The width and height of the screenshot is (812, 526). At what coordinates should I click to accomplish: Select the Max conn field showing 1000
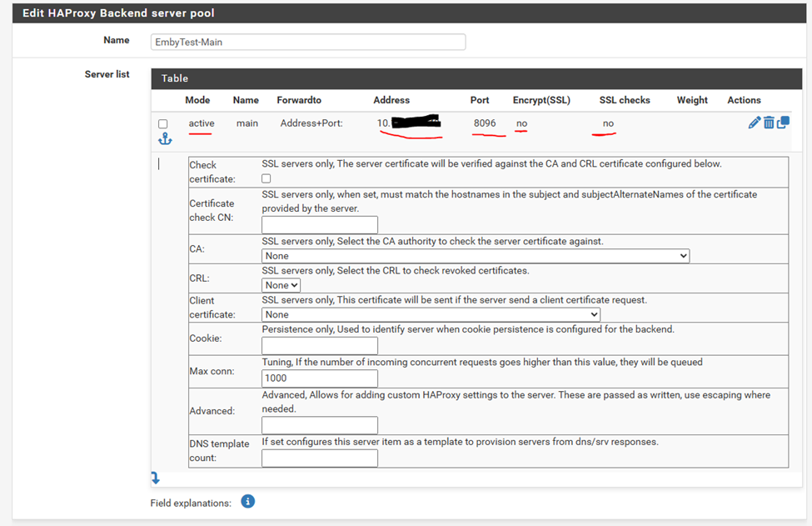click(320, 378)
